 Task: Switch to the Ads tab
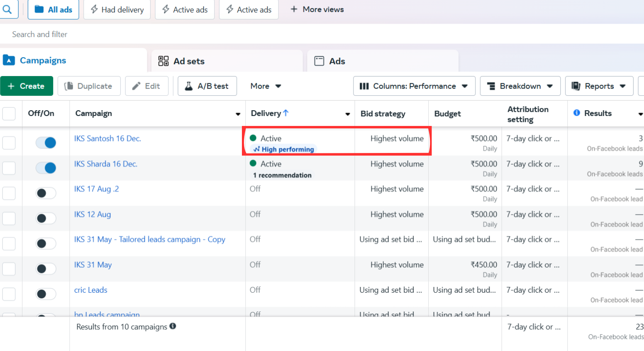tap(330, 61)
